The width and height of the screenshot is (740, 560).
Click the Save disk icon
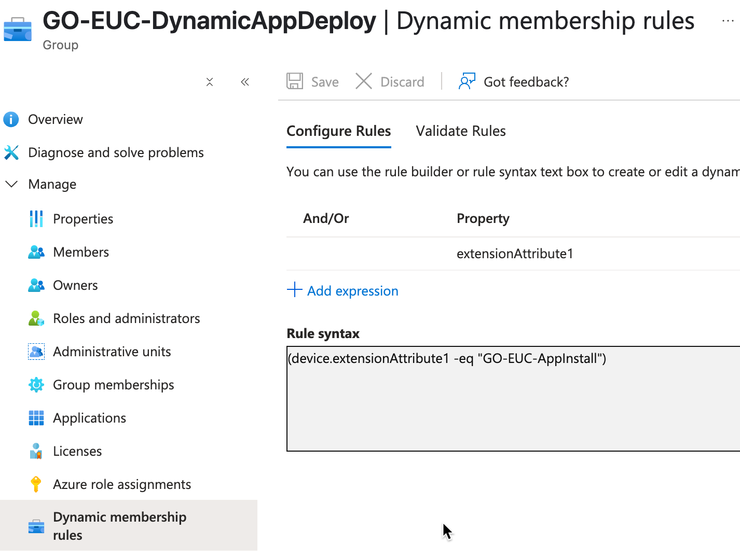tap(295, 81)
